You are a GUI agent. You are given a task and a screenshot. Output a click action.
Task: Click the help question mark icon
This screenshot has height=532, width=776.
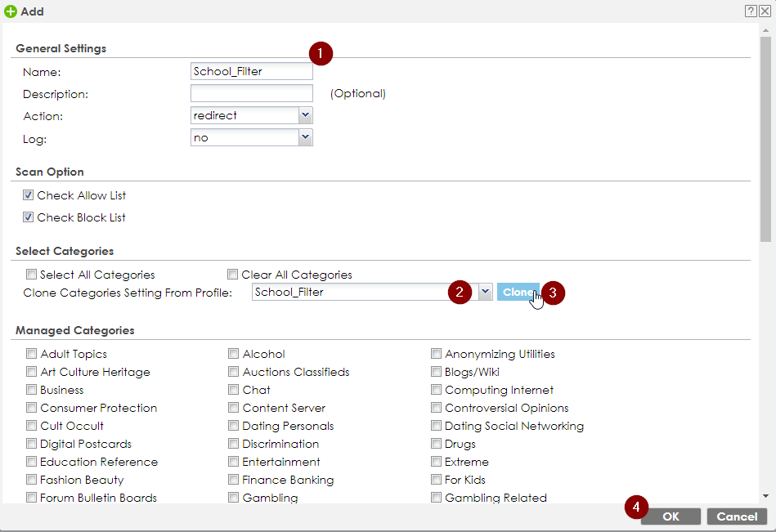(x=750, y=11)
